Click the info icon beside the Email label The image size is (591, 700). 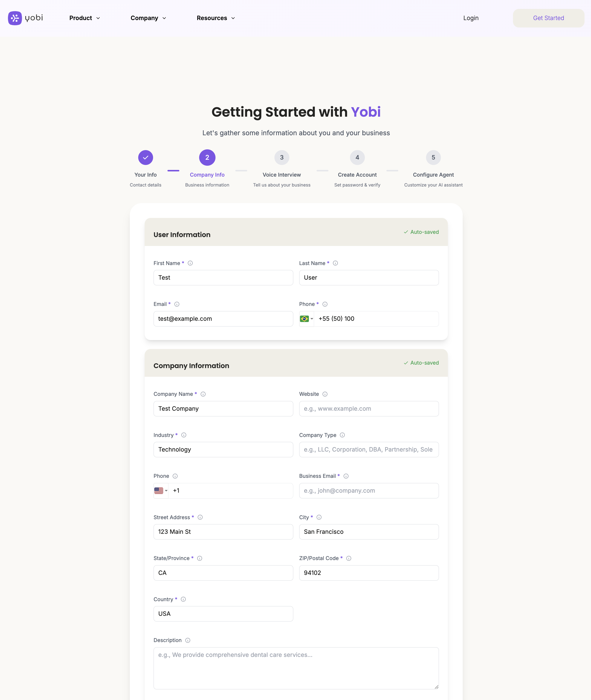click(x=177, y=304)
